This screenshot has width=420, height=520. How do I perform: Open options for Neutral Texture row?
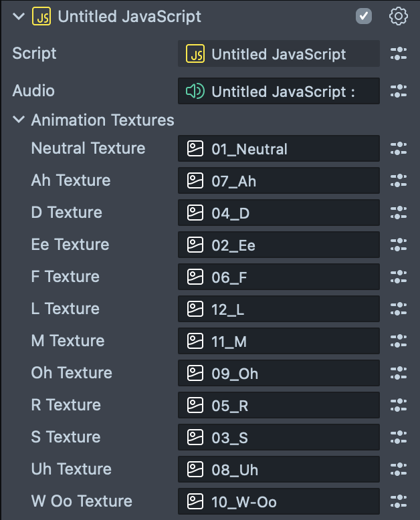[x=399, y=148]
